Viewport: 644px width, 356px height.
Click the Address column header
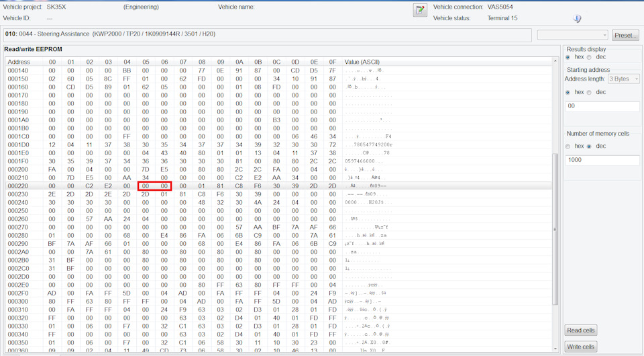pyautogui.click(x=19, y=62)
